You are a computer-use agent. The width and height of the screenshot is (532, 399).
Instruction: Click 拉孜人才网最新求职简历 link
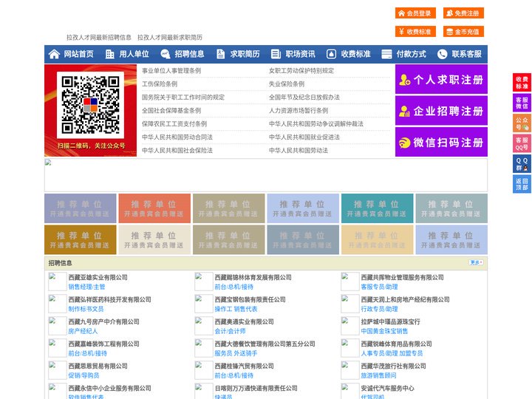click(x=170, y=38)
